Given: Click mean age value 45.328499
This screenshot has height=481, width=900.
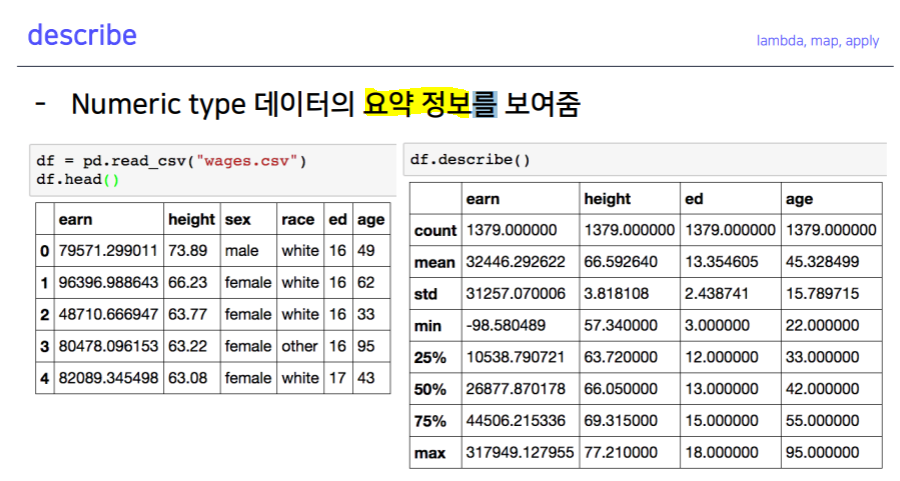Looking at the screenshot, I should pos(823,262).
